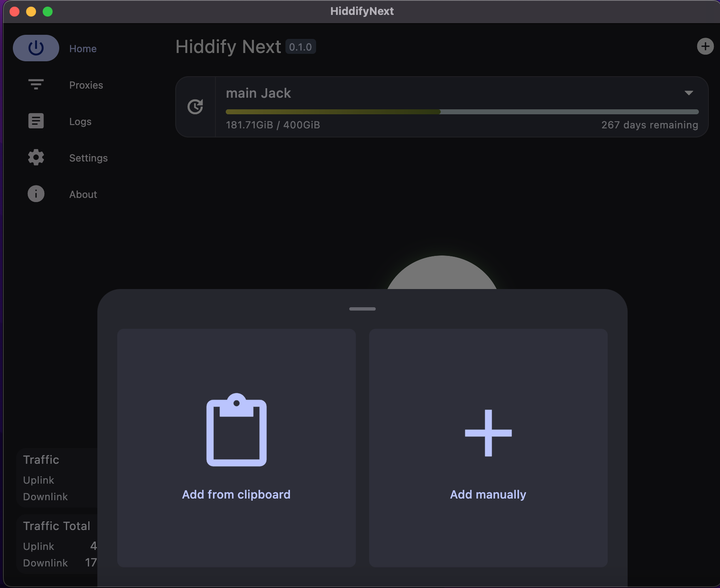This screenshot has width=720, height=588.
Task: Click the Logs document icon
Action: click(36, 121)
